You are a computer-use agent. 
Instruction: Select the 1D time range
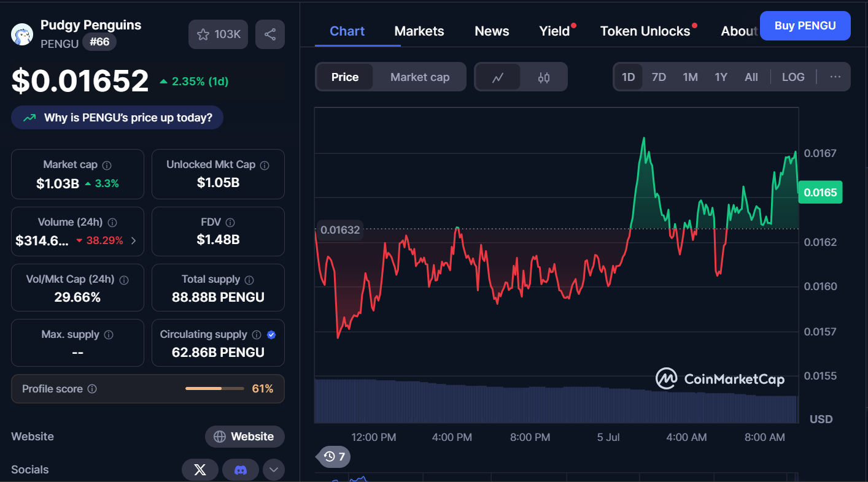(x=628, y=77)
